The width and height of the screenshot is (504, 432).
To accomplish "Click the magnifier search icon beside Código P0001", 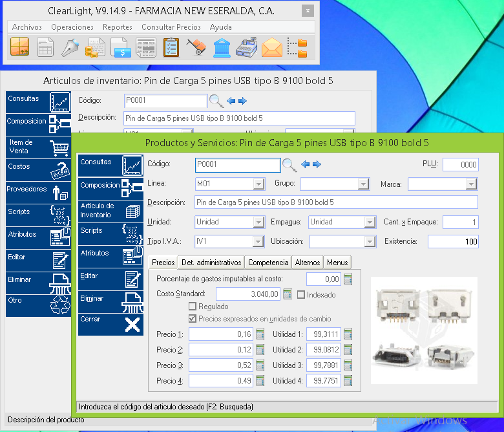I will pos(289,164).
